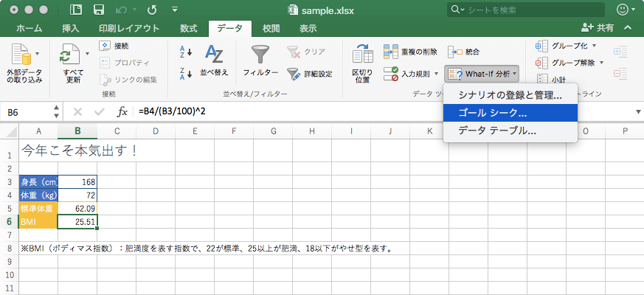This screenshot has width=644, height=295.
Task: Click the show detail plus icon
Action: tap(620, 52)
